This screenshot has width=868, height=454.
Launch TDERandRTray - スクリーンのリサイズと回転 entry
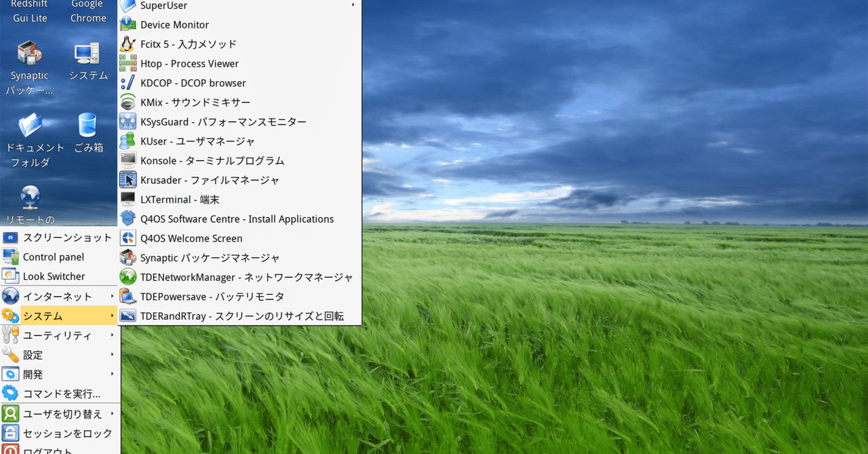tap(239, 316)
